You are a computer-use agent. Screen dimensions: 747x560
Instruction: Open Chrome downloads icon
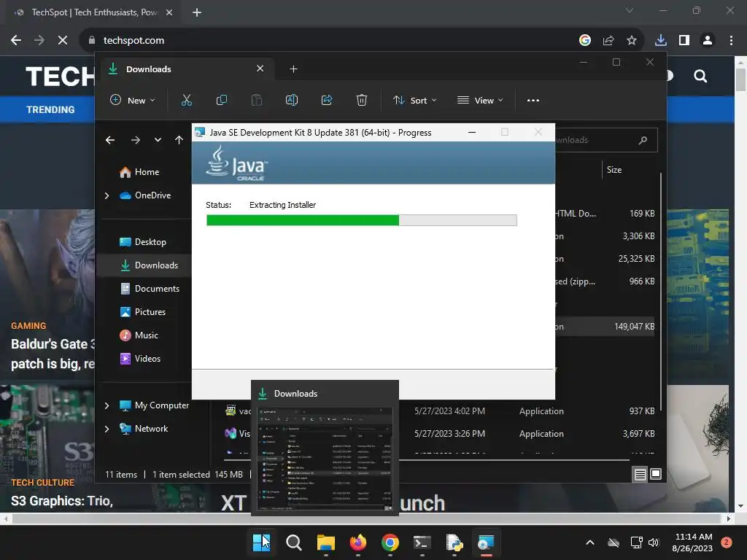click(x=661, y=41)
